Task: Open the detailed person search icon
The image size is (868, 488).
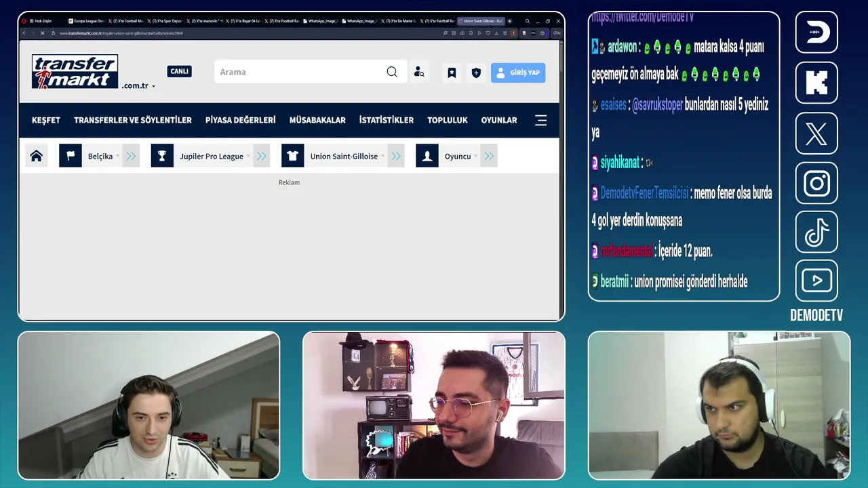Action: (x=419, y=72)
